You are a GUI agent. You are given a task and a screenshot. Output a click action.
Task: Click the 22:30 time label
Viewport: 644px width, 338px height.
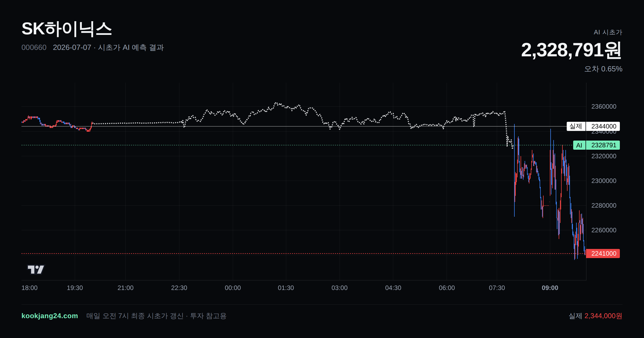[x=179, y=288]
